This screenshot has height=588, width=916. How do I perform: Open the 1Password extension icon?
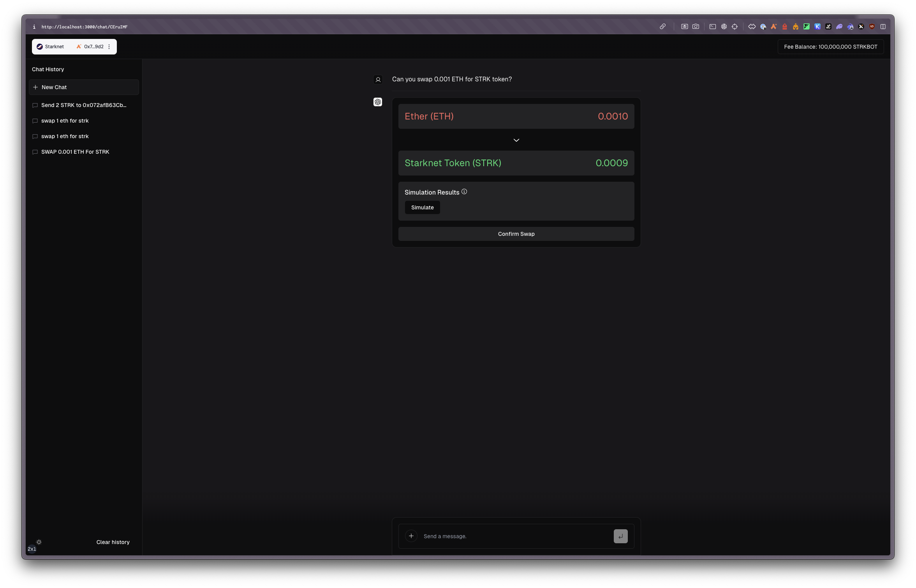[x=763, y=26]
